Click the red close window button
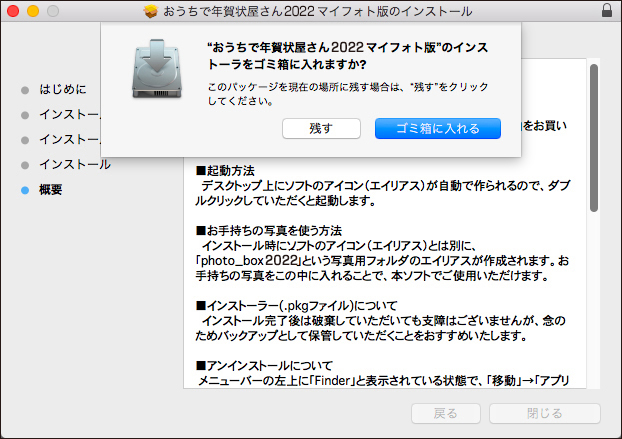This screenshot has height=439, width=622. pyautogui.click(x=13, y=10)
